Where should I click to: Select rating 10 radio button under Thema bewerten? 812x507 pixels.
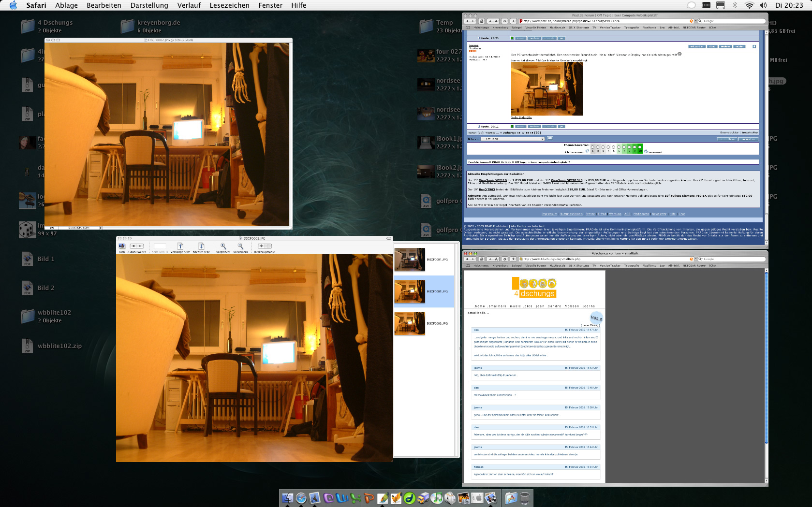[640, 147]
